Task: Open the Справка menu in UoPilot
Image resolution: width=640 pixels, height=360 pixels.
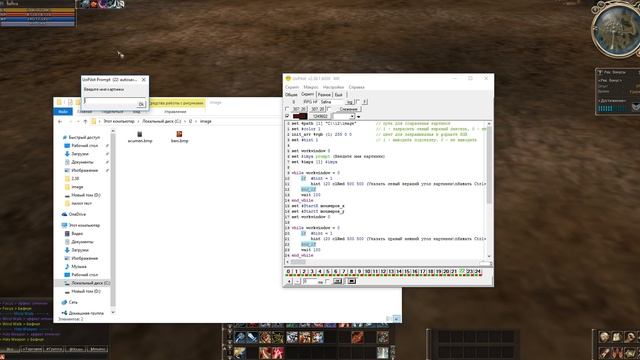Action: pyautogui.click(x=356, y=87)
